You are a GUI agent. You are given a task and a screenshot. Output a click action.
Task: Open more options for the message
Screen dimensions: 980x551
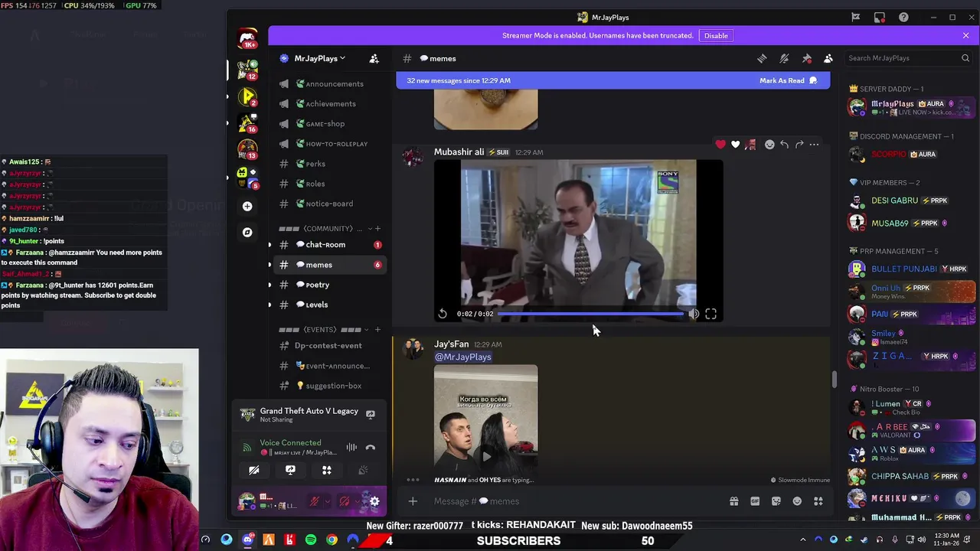[x=815, y=145]
